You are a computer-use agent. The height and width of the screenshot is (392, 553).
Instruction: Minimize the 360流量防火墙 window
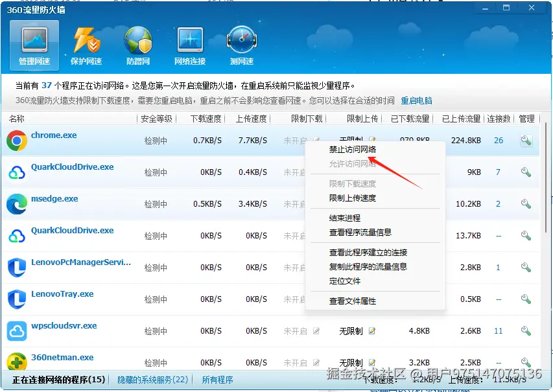(x=486, y=8)
